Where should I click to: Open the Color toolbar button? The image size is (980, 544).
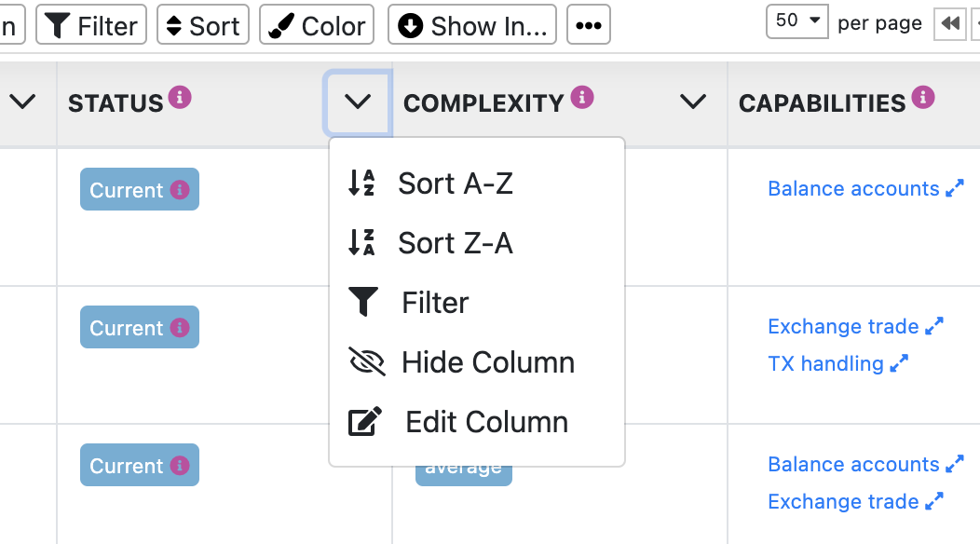[x=316, y=24]
